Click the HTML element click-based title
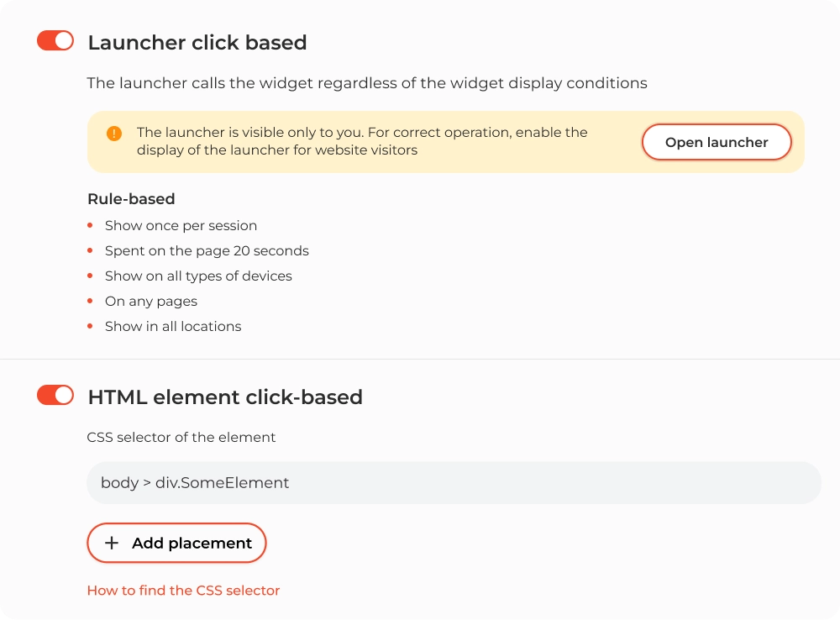840x620 pixels. pyautogui.click(x=225, y=397)
